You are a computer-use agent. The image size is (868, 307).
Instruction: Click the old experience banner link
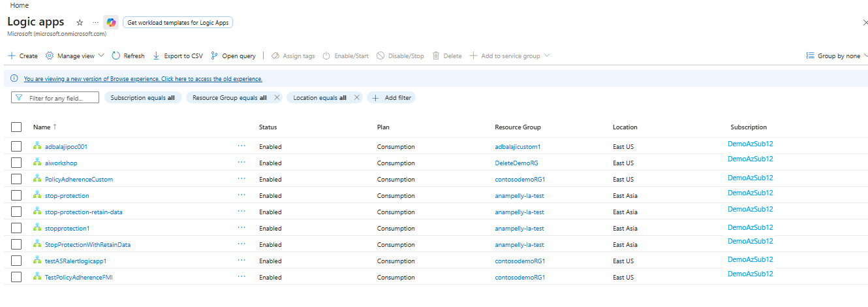pyautogui.click(x=143, y=78)
